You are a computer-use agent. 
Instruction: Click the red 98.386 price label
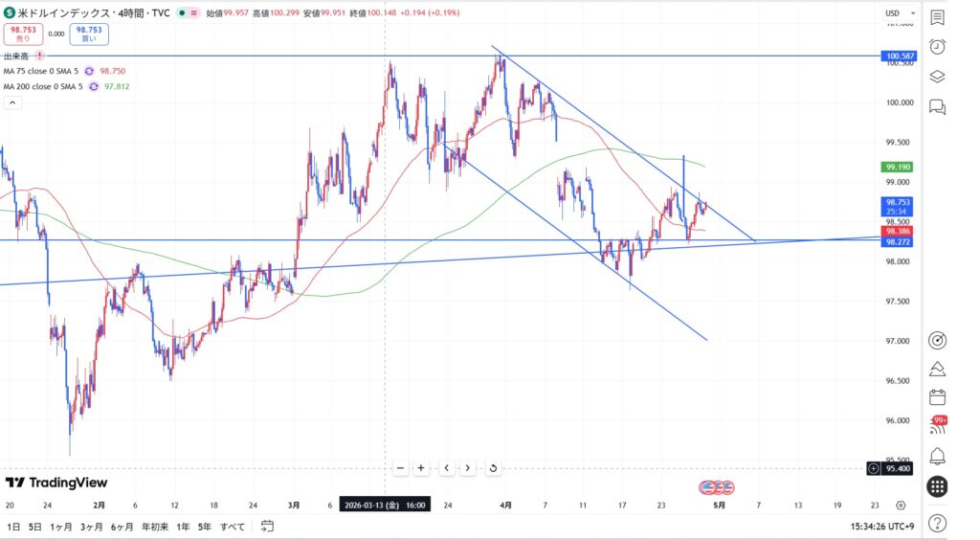pos(899,232)
